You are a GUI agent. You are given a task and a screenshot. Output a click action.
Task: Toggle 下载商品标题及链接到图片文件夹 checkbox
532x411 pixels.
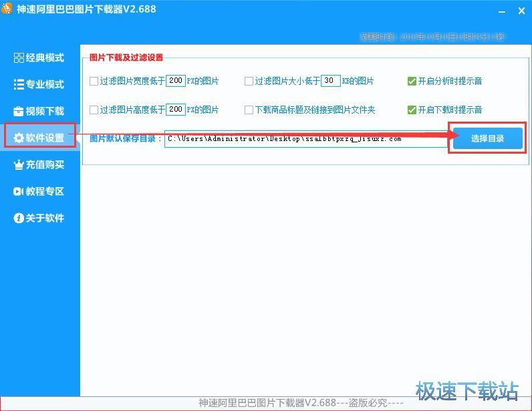click(249, 110)
